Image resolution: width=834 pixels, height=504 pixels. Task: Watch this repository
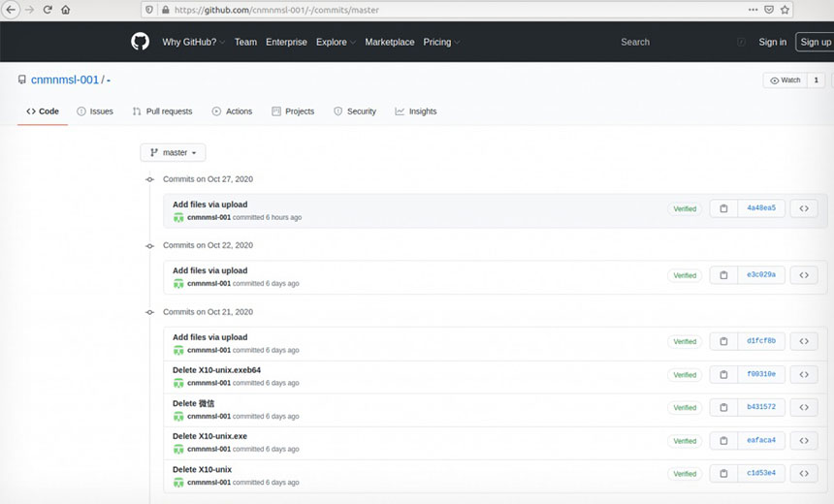coord(786,79)
